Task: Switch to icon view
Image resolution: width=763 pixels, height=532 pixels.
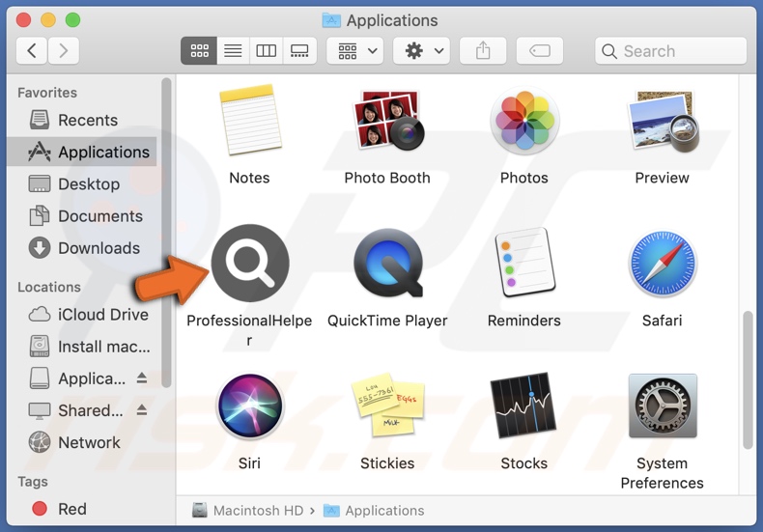Action: (199, 50)
